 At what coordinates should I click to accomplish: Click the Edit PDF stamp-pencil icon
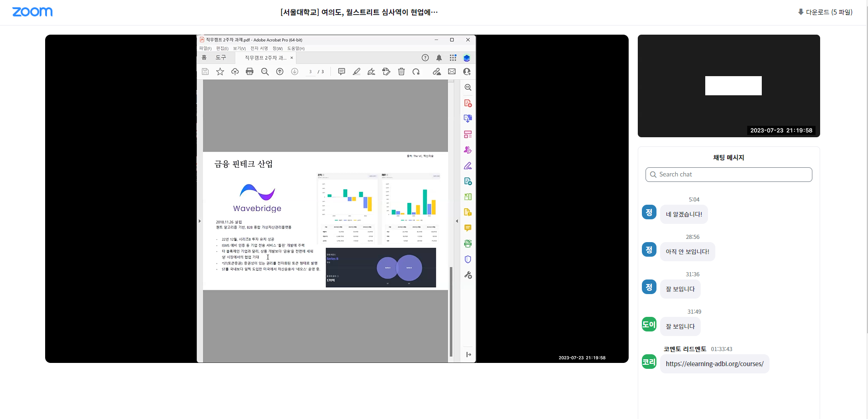click(x=387, y=72)
